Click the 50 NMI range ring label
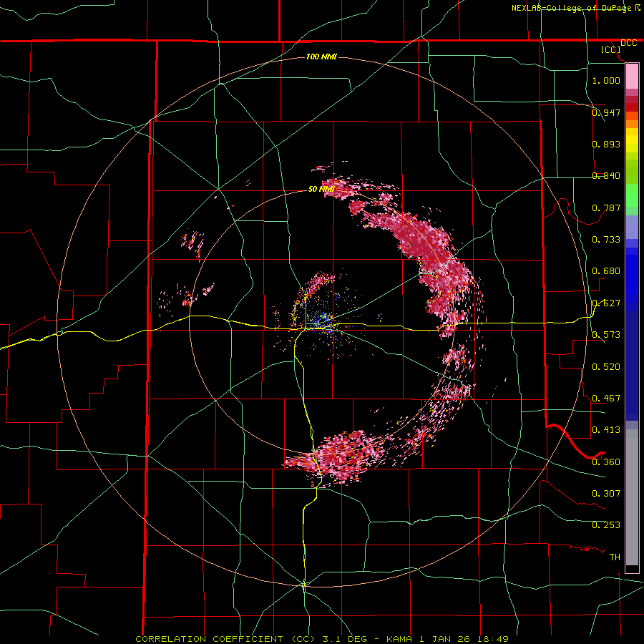The height and width of the screenshot is (644, 644). [321, 190]
